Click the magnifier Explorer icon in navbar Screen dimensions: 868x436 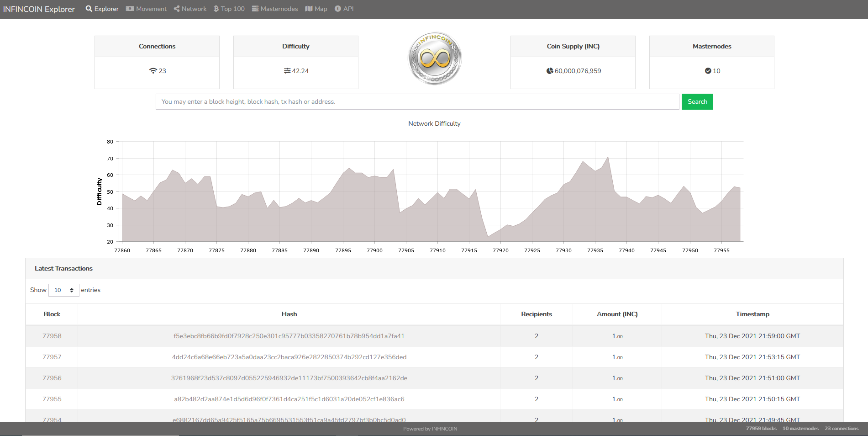click(89, 9)
